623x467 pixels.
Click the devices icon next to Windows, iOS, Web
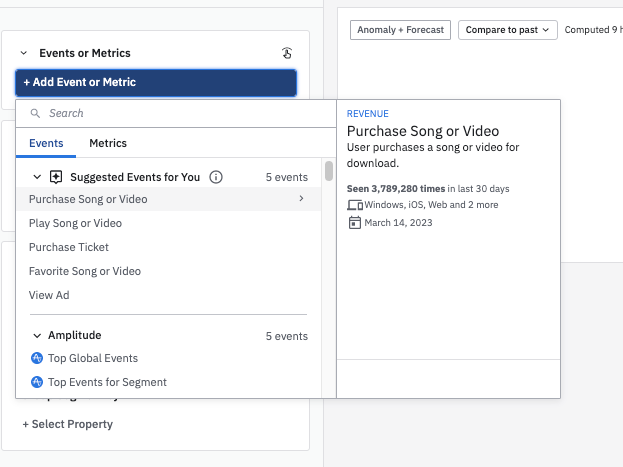[354, 205]
